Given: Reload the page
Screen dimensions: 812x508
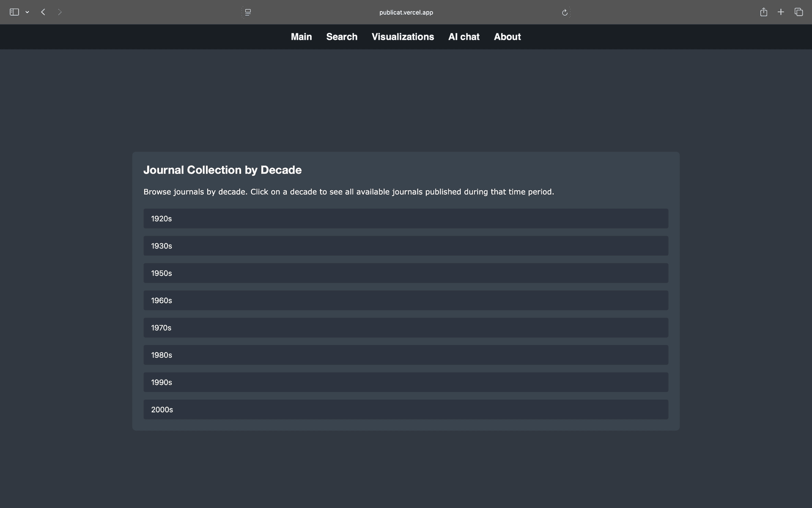Looking at the screenshot, I should click(x=565, y=12).
